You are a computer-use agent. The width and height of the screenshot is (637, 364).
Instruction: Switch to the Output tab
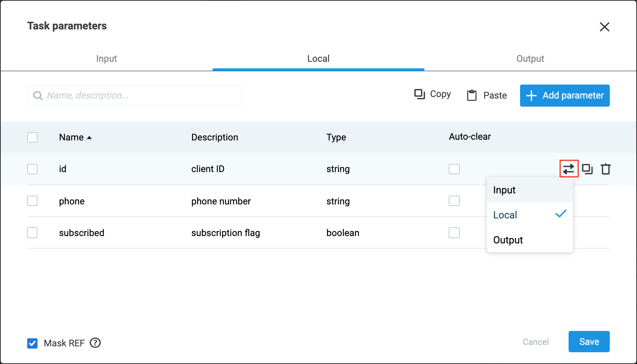530,59
